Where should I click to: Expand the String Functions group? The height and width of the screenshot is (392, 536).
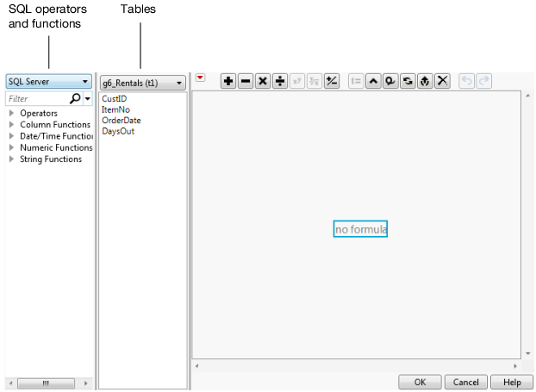[11, 159]
